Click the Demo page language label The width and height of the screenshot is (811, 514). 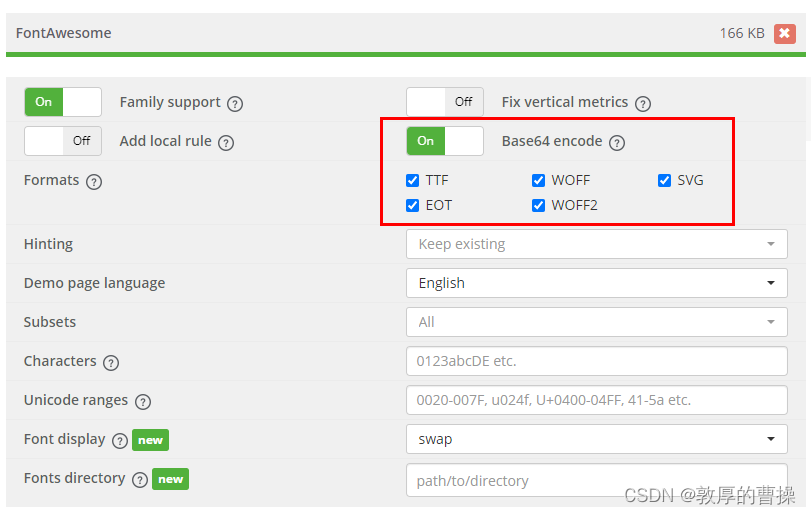click(94, 283)
